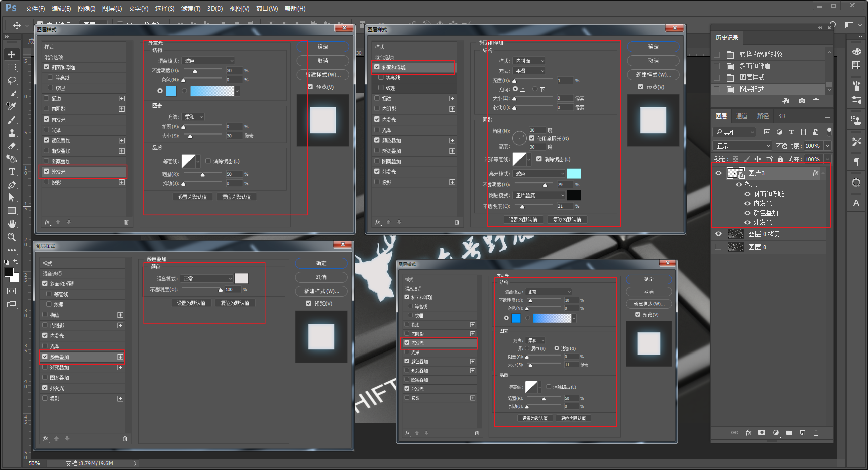Screen dimensions: 868x470
Task: Select the Path Selection tool
Action: coord(12,198)
